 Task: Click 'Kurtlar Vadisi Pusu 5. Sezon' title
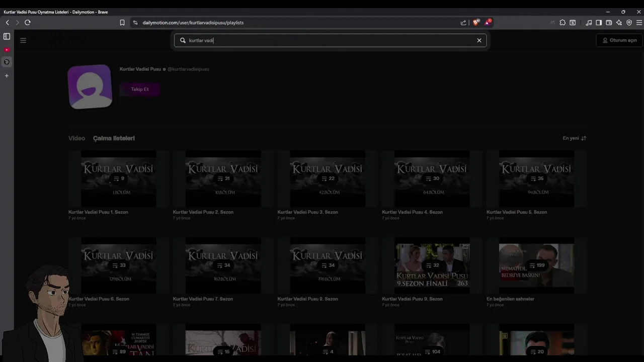pyautogui.click(x=517, y=212)
